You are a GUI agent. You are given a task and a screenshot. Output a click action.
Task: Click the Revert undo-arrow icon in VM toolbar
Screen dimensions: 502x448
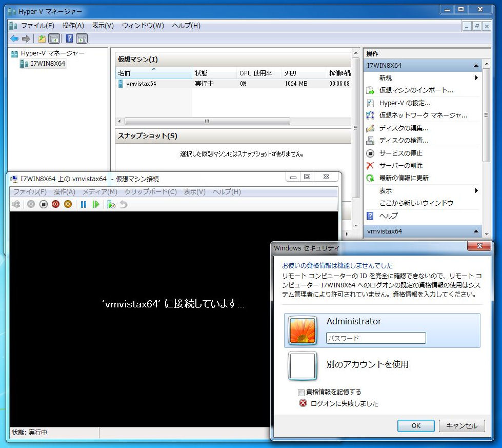124,204
